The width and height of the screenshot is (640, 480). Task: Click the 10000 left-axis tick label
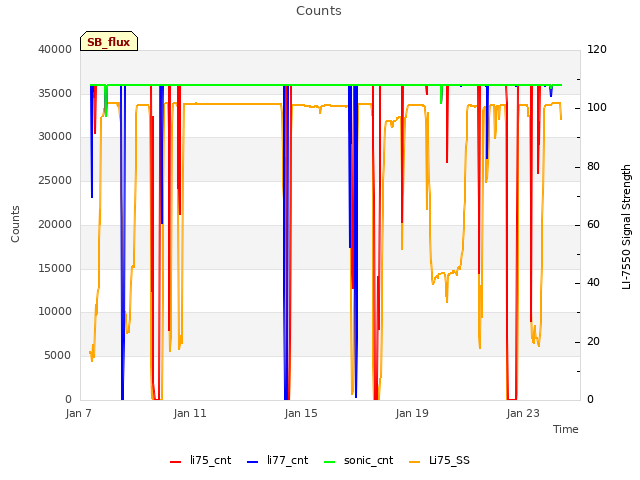click(x=55, y=312)
